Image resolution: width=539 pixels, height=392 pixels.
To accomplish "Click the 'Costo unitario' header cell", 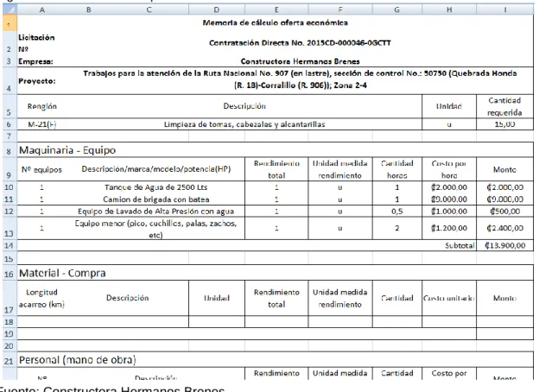I will point(449,298).
